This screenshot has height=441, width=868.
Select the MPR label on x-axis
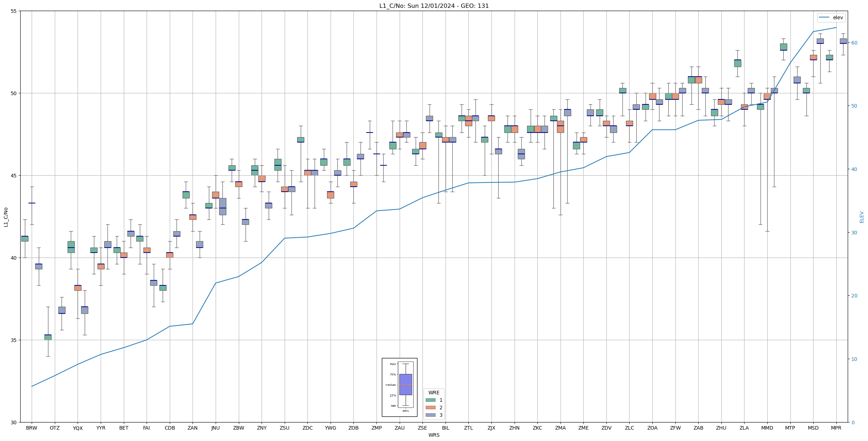coord(836,428)
